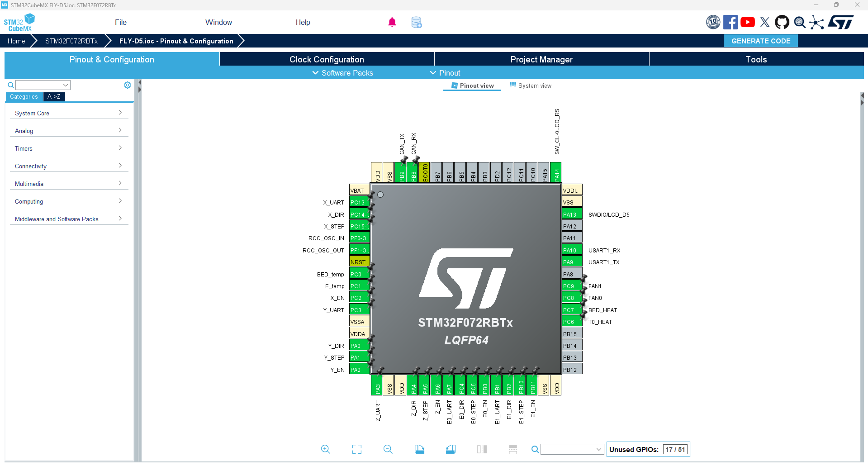868x466 pixels.
Task: Switch to System view
Action: point(530,86)
